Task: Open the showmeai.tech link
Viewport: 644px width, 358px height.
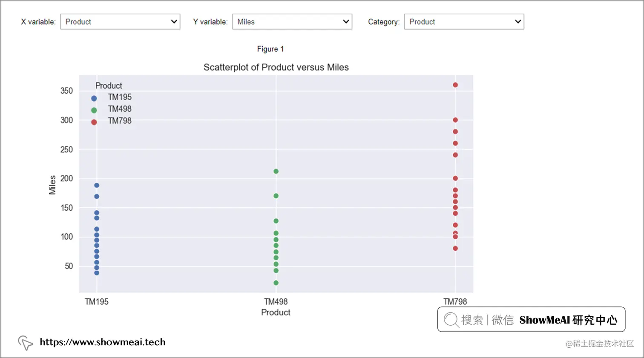Action: pos(102,342)
